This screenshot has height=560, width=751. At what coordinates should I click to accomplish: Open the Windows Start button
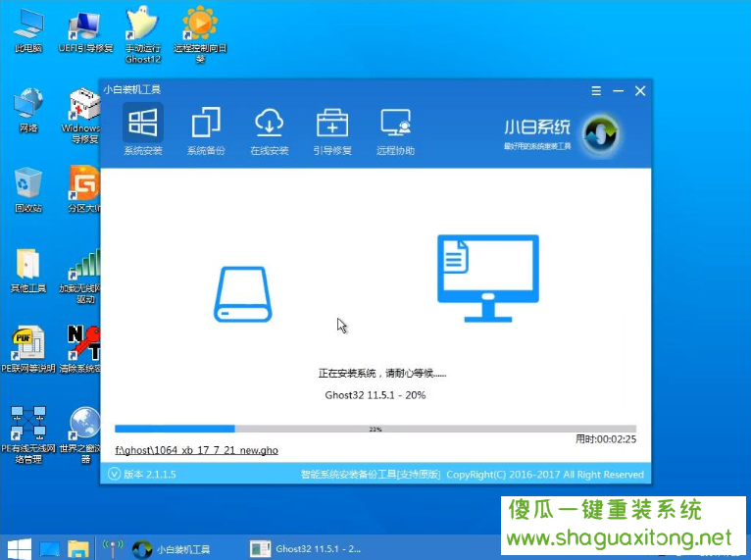(19, 548)
